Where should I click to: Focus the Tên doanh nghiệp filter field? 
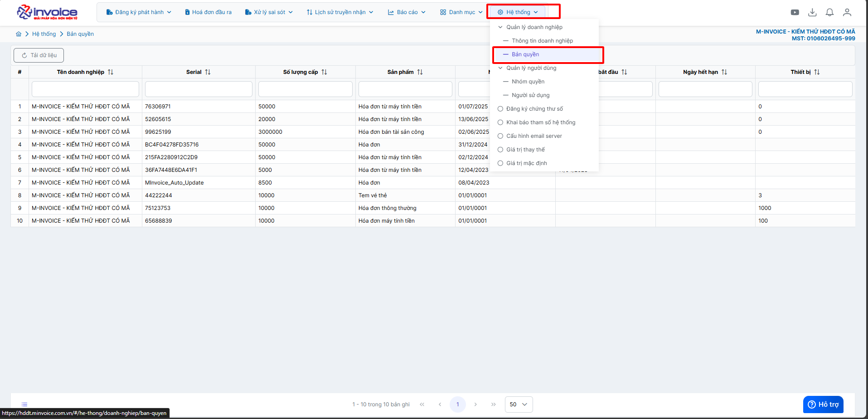[x=85, y=89]
